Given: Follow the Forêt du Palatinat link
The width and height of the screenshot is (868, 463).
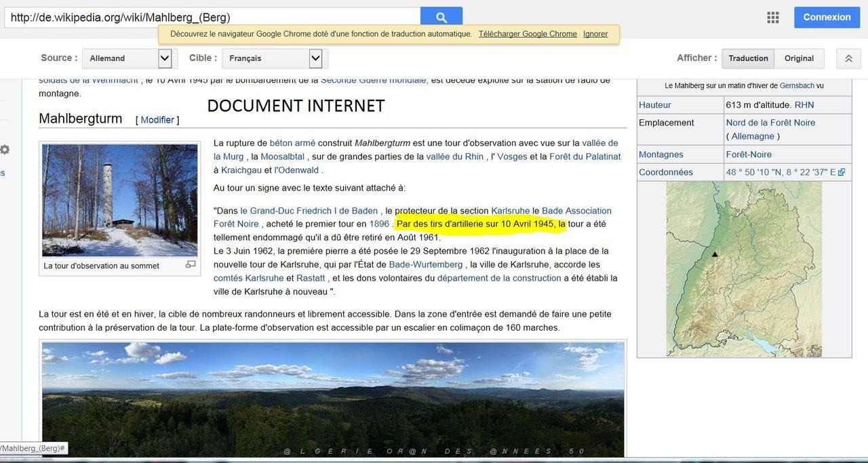Looking at the screenshot, I should [x=585, y=157].
